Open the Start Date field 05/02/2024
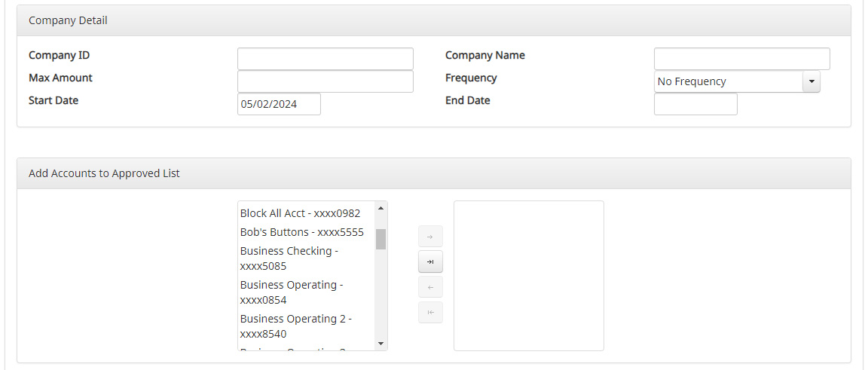This screenshot has height=370, width=868. (x=279, y=104)
